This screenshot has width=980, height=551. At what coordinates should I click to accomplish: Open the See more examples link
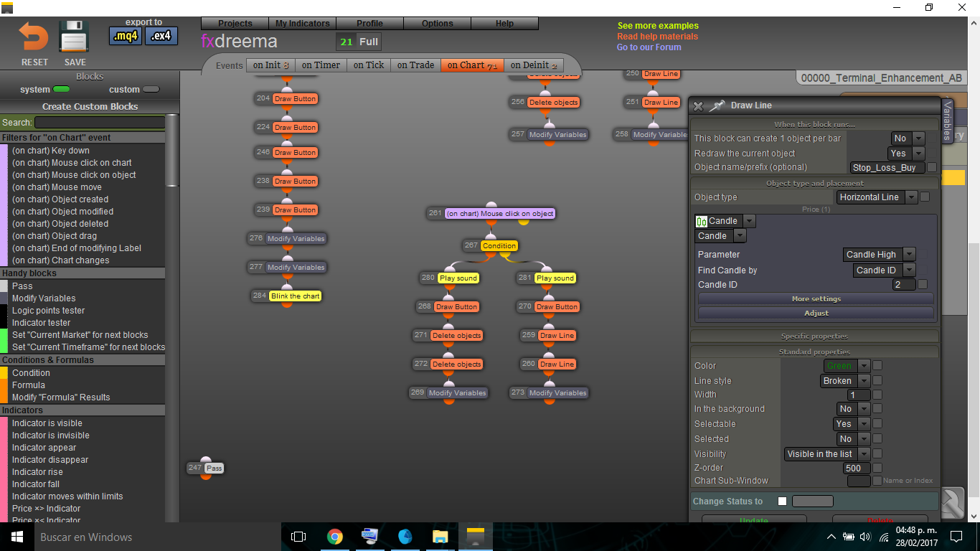click(658, 26)
